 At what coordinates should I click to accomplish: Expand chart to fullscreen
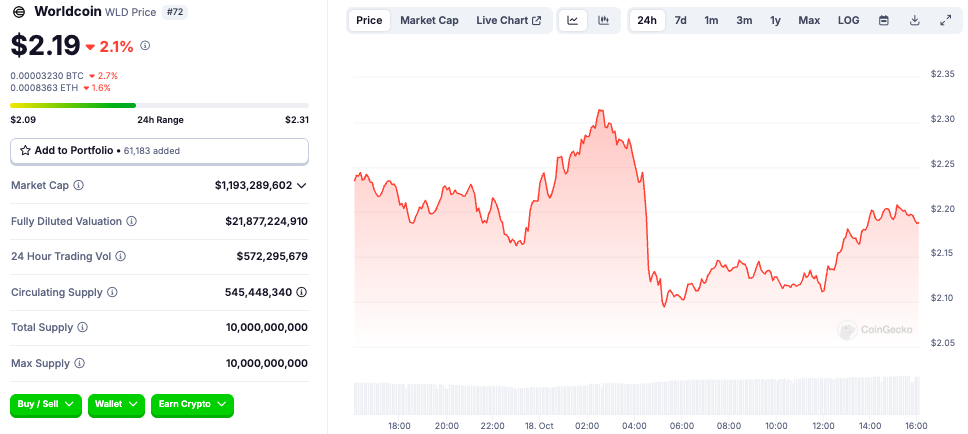pos(946,20)
